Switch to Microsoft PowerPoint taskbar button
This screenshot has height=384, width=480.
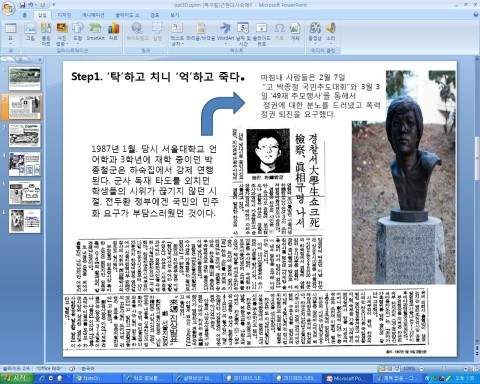(346, 378)
